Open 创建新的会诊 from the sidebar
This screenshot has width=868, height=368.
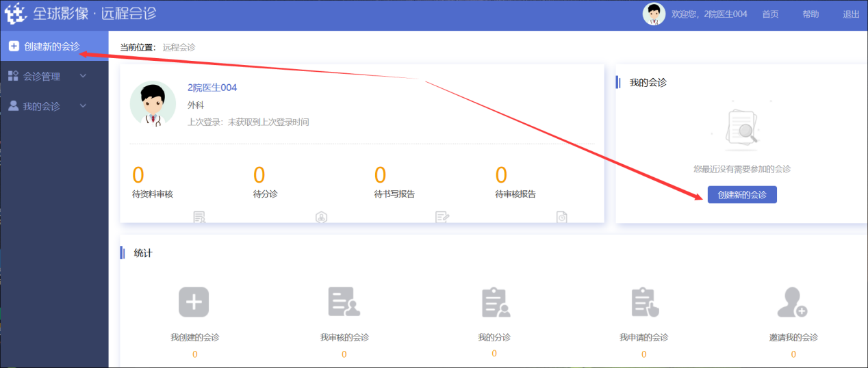[x=51, y=46]
